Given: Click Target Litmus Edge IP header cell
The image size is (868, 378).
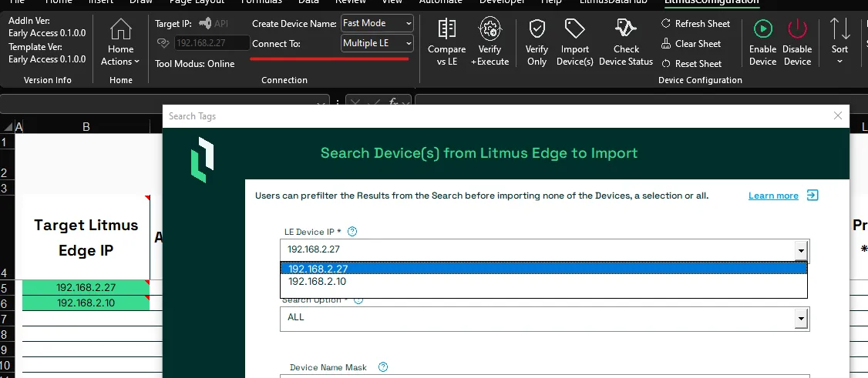Looking at the screenshot, I should 86,237.
